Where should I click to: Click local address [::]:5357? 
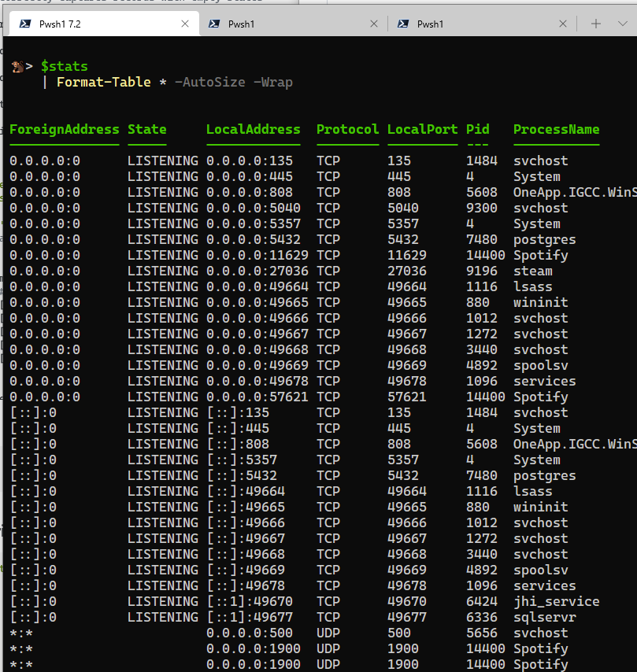click(242, 460)
